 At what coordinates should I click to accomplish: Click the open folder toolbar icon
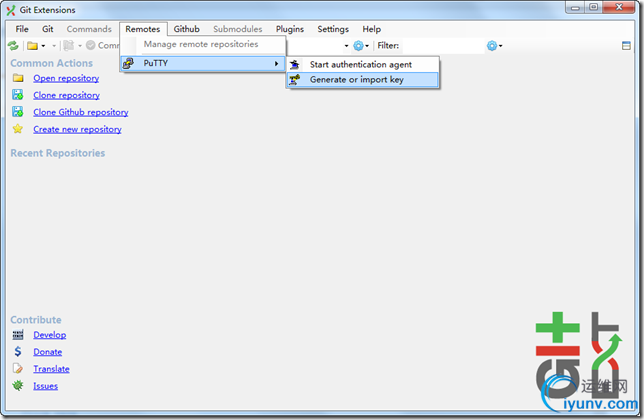coord(32,46)
